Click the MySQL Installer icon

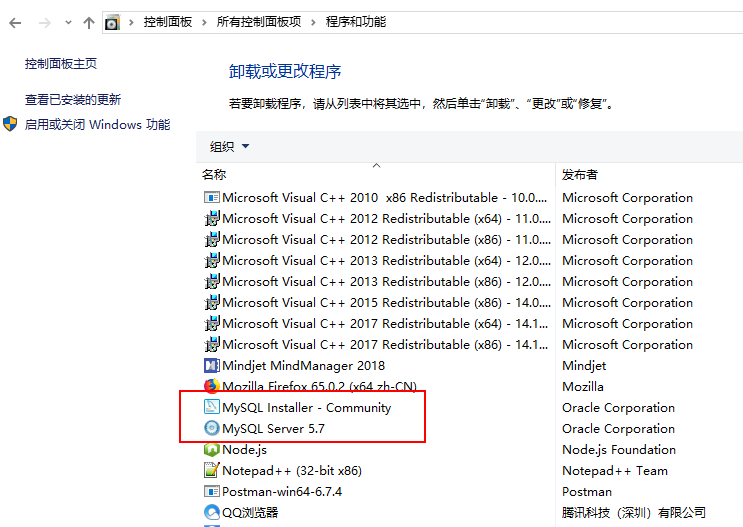tap(211, 407)
